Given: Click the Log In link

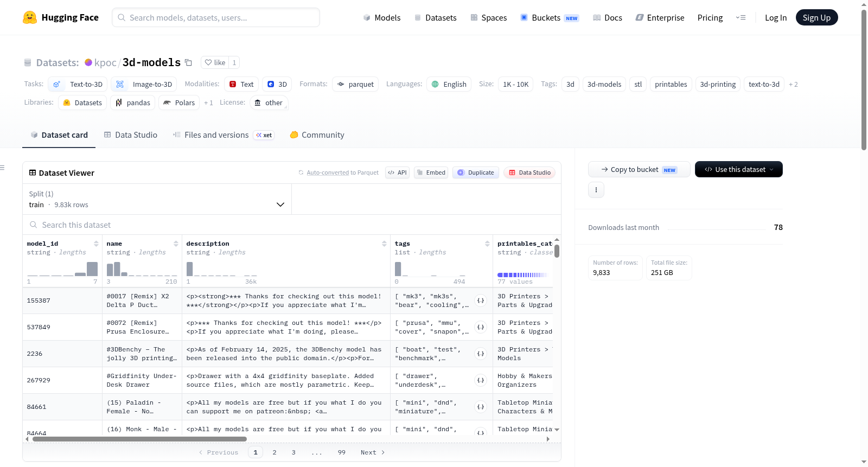Looking at the screenshot, I should [776, 18].
